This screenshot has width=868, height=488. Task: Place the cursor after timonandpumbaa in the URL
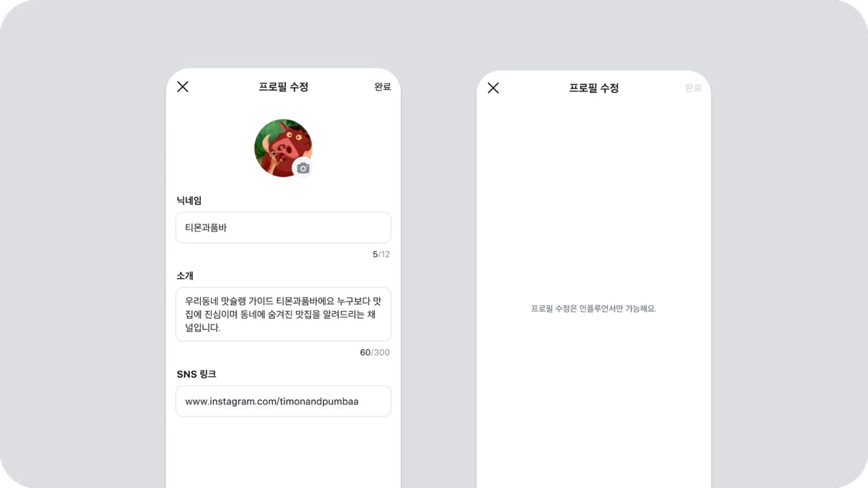(x=359, y=402)
